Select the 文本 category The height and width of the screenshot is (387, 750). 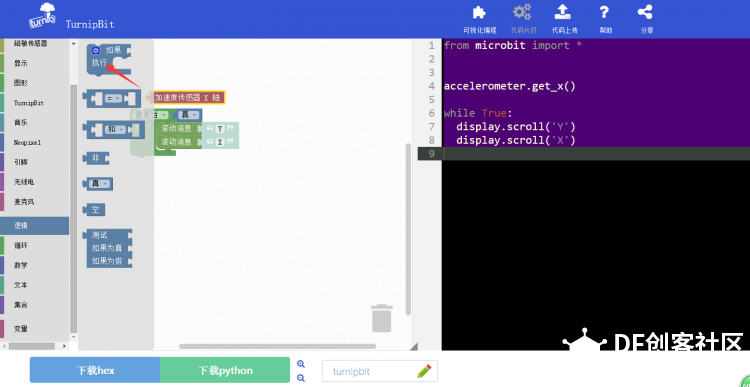pos(34,285)
